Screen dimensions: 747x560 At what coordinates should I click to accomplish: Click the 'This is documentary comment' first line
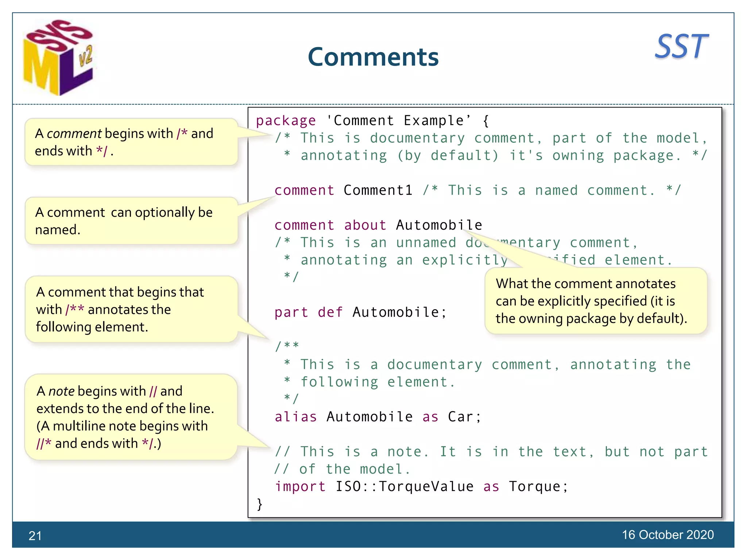491,138
